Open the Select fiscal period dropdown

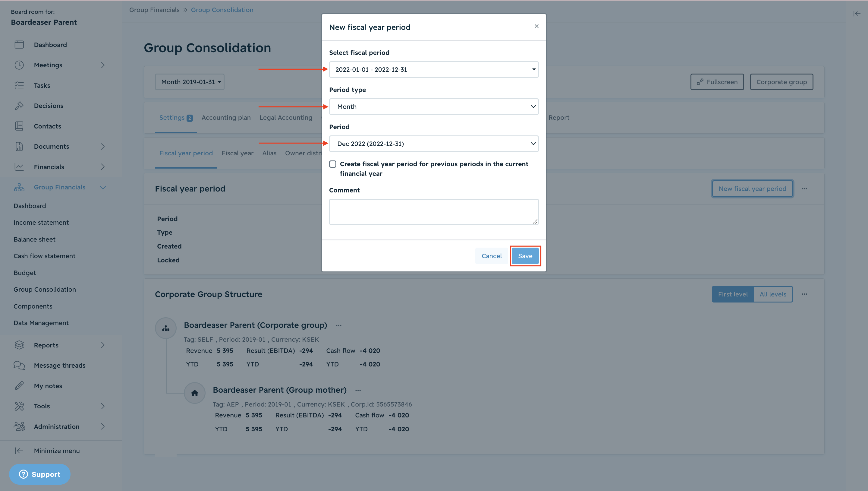pos(434,69)
